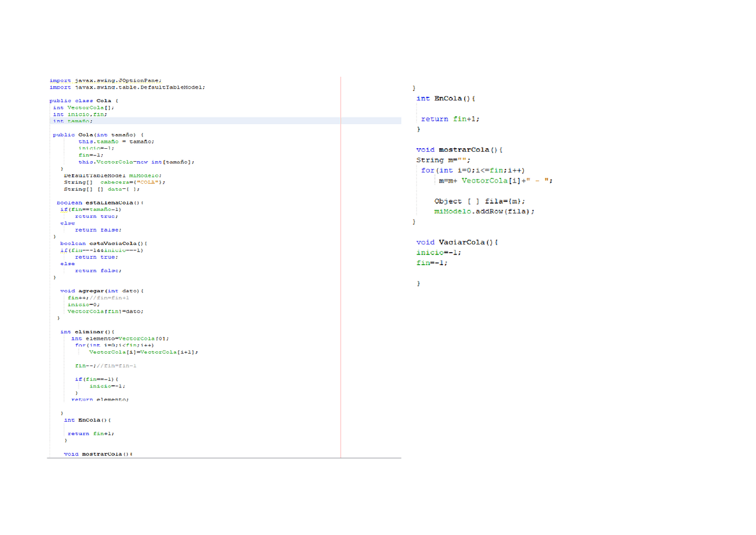
Task: Place cursor on the DefaultTableModel import line
Action: pyautogui.click(x=127, y=87)
